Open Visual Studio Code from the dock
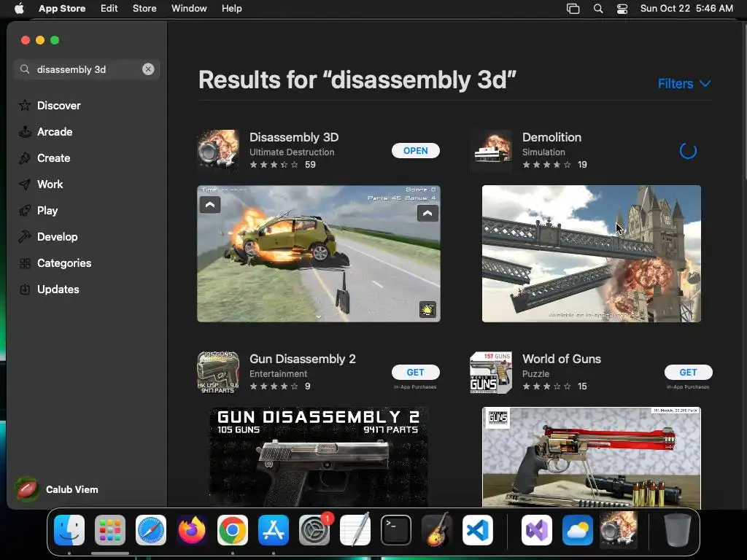Screen dimensions: 747x560 478,530
